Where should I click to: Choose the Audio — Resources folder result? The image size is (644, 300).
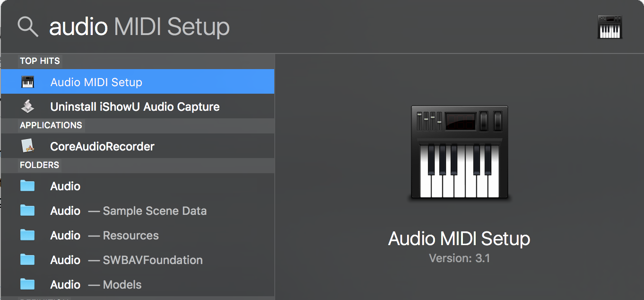(104, 236)
